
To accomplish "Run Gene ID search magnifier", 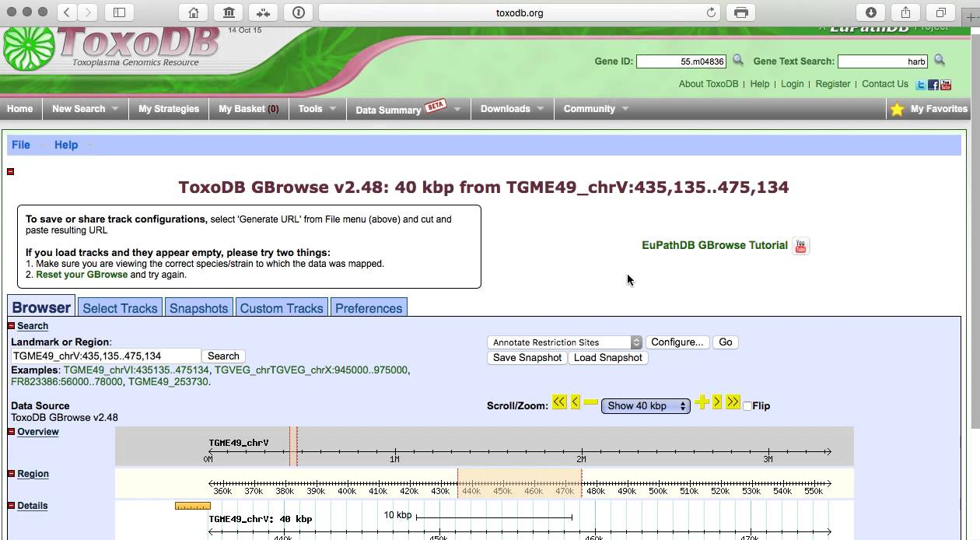I will (738, 61).
